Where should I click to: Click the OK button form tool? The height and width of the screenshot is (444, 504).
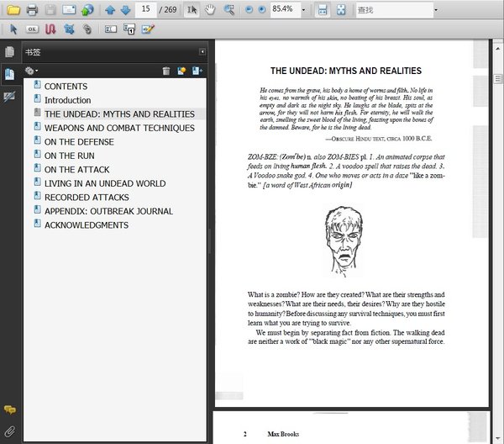click(x=32, y=29)
